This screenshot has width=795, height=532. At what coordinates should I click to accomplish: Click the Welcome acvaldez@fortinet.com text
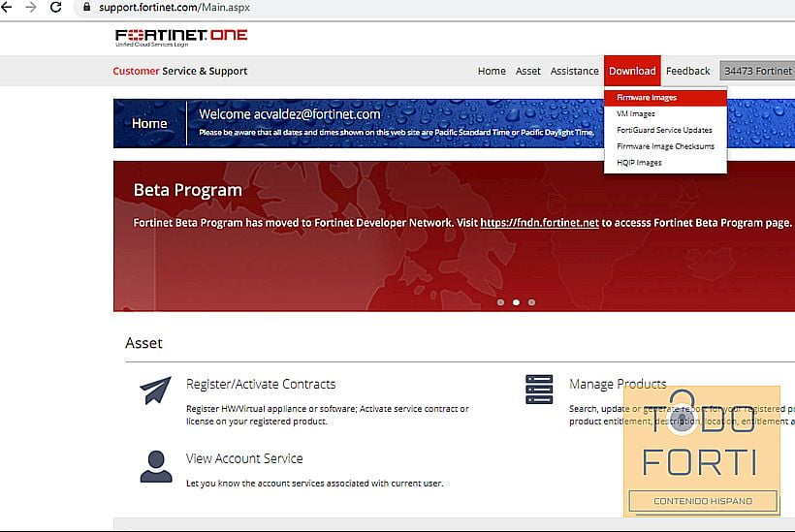pos(290,114)
